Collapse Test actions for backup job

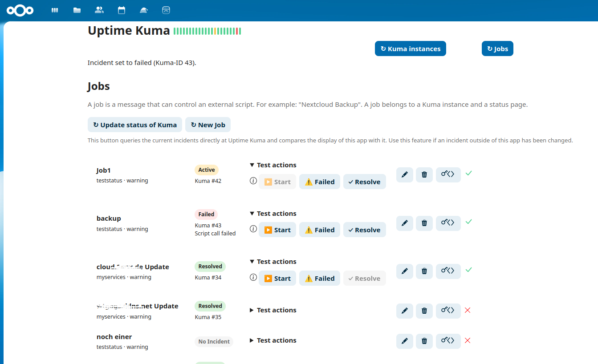273,214
